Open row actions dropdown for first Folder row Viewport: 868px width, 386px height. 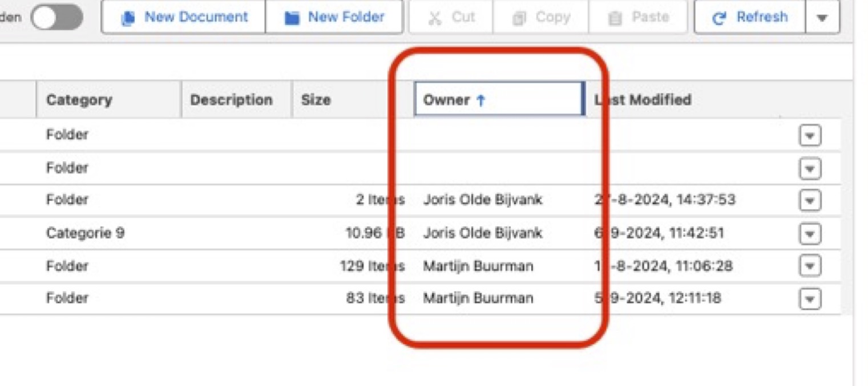click(810, 136)
